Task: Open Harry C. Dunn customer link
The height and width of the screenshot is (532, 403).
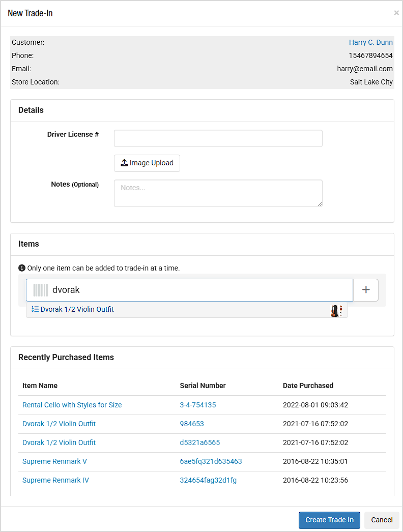Action: (370, 42)
